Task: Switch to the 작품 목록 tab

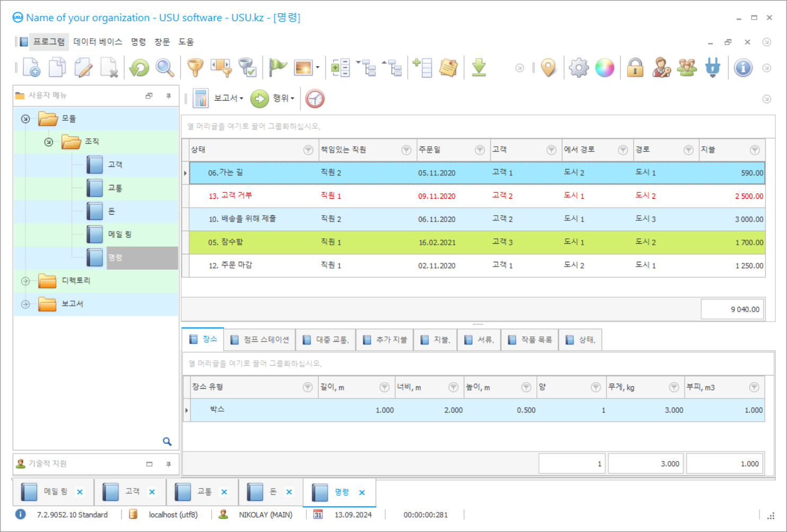Action: pyautogui.click(x=530, y=340)
